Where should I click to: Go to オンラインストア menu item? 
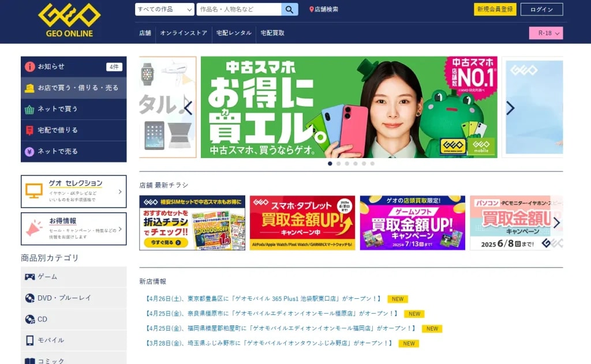click(184, 33)
